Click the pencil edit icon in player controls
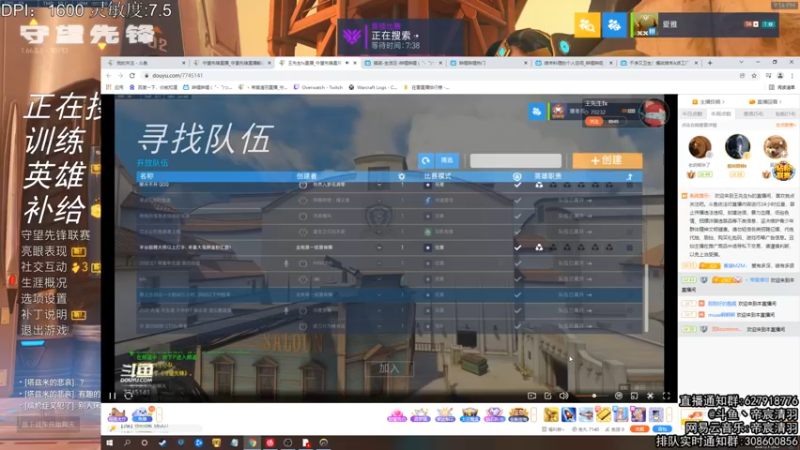 [x=548, y=395]
